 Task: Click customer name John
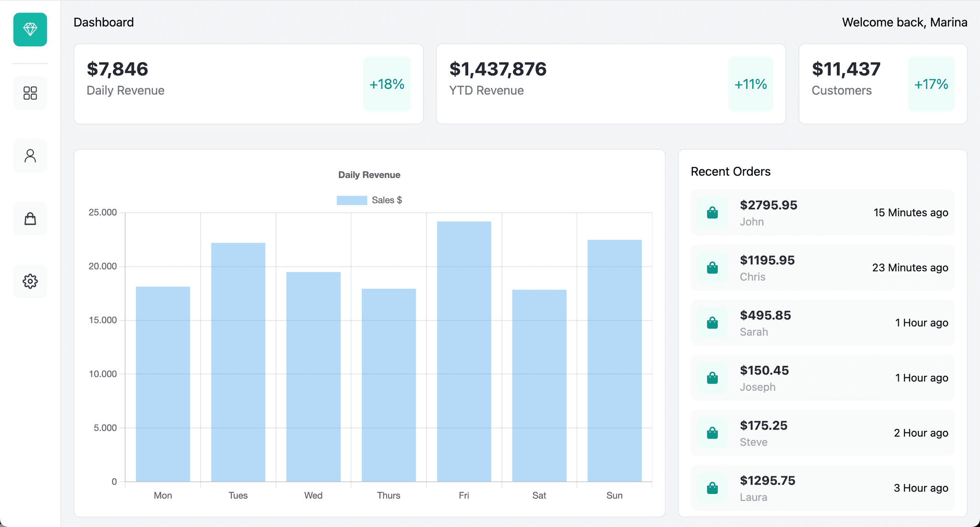tap(752, 222)
